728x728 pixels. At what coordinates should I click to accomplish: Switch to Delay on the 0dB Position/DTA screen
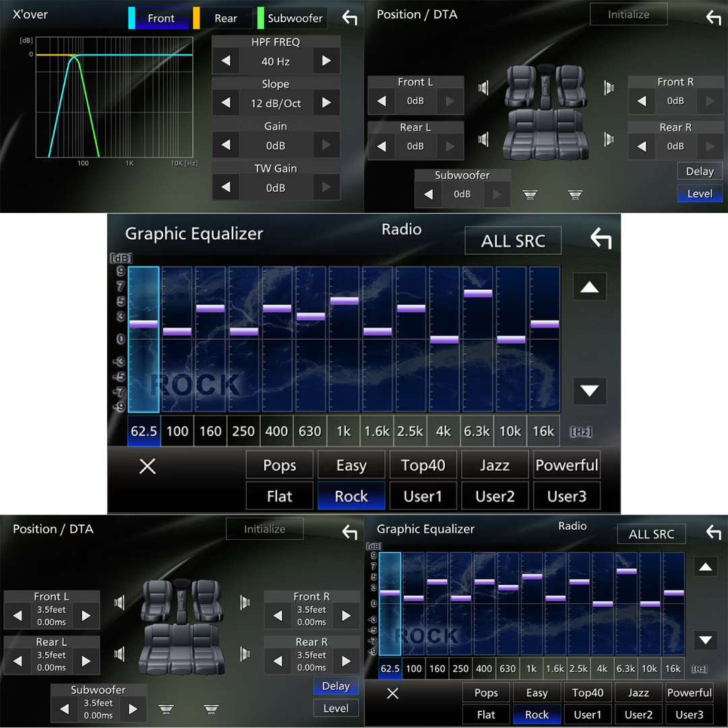(699, 171)
